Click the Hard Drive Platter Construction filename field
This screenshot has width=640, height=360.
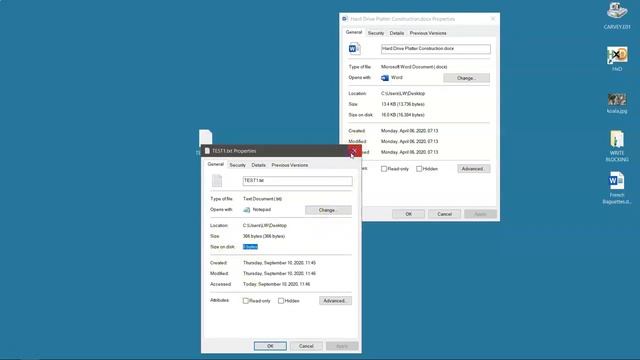pyautogui.click(x=436, y=49)
